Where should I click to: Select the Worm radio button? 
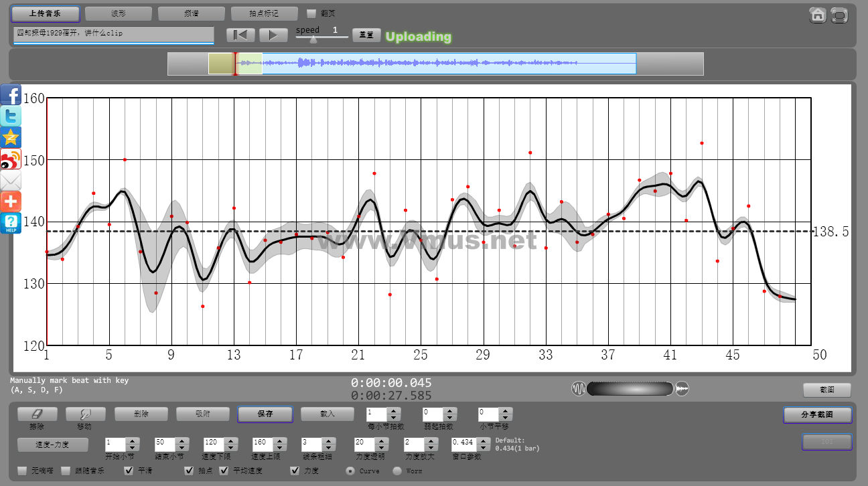pos(396,471)
